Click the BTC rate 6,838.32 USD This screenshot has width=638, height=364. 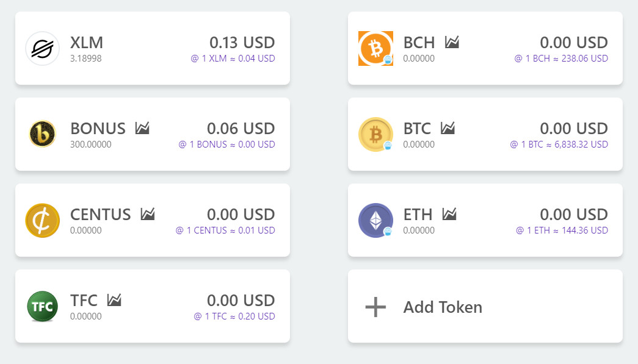559,145
